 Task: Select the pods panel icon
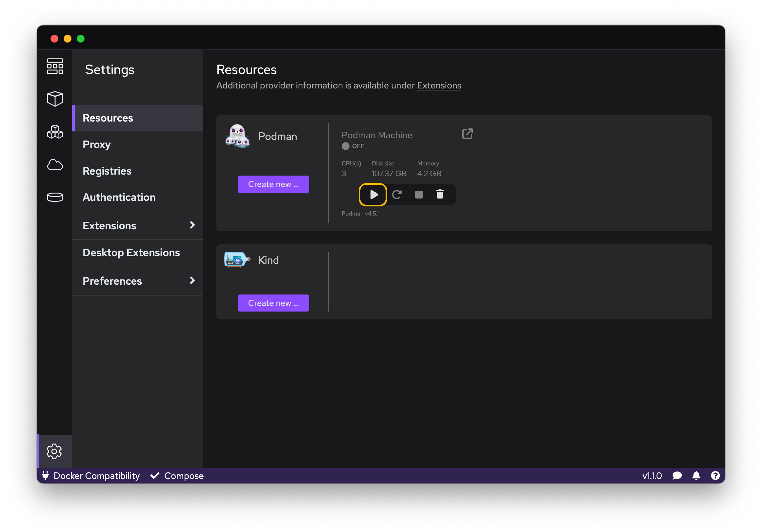point(55,129)
